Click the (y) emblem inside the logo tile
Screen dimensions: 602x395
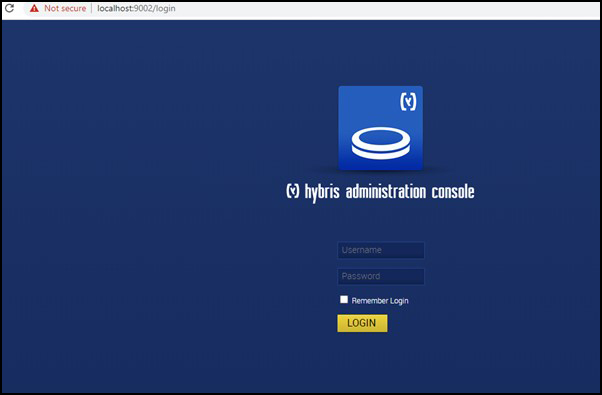tap(408, 101)
